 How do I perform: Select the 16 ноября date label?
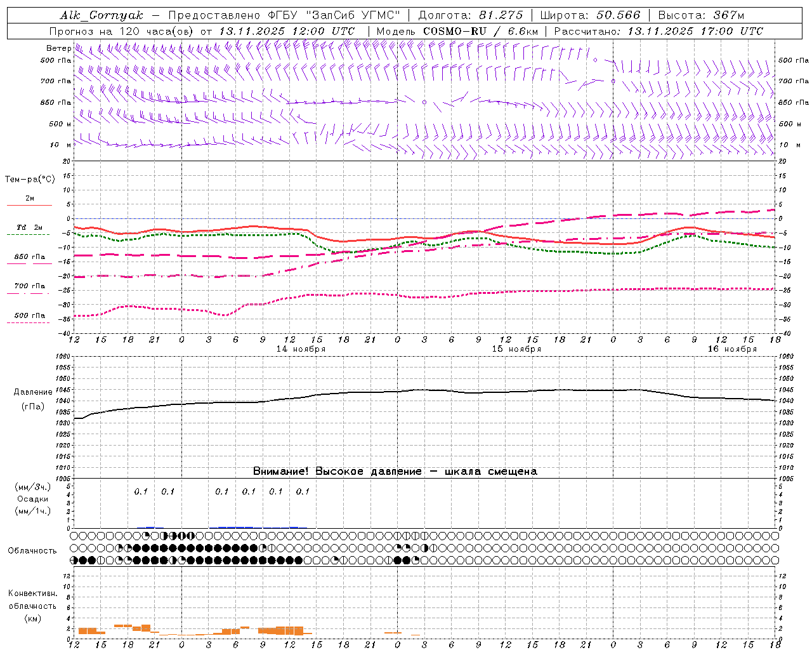tap(732, 349)
